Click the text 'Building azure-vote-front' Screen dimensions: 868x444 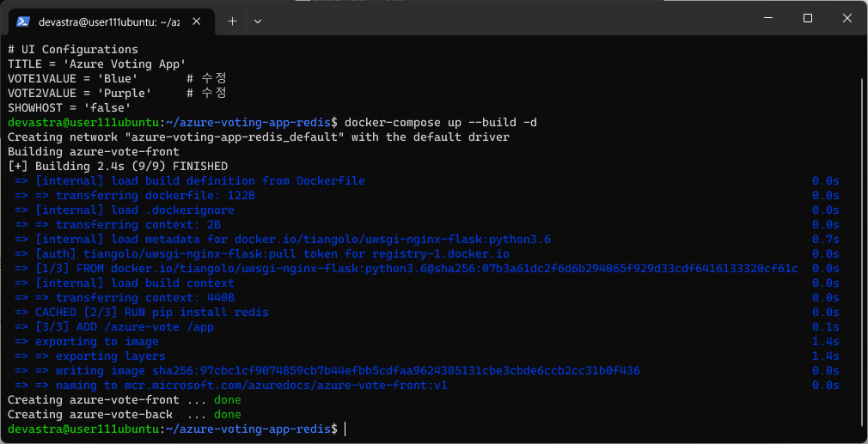(x=93, y=151)
